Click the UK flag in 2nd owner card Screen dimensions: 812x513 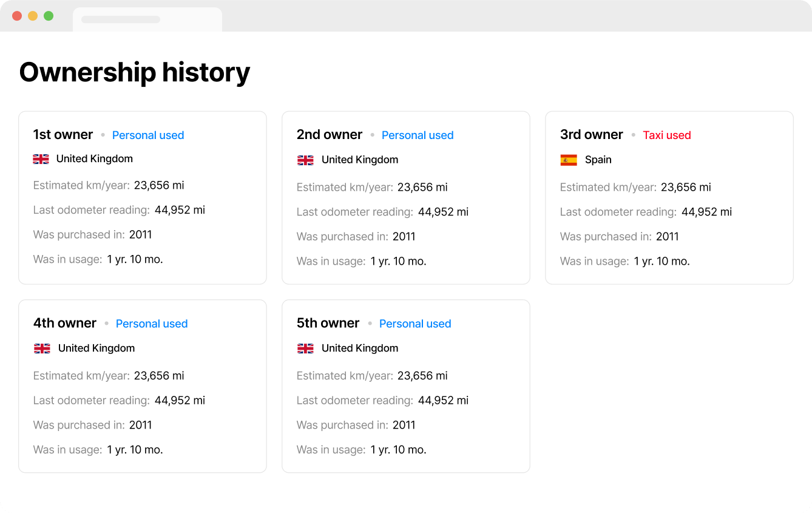point(305,160)
